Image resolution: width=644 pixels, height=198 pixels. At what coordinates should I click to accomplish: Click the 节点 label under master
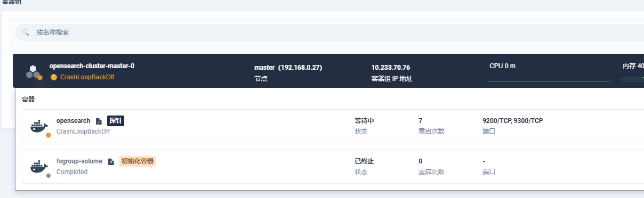pos(261,79)
